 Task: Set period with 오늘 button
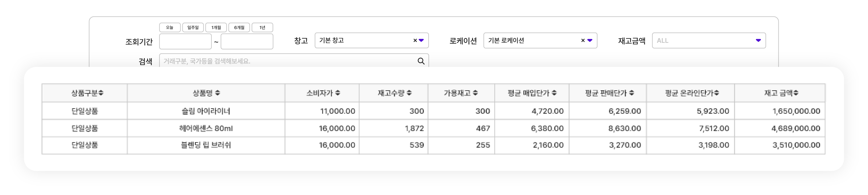point(170,27)
